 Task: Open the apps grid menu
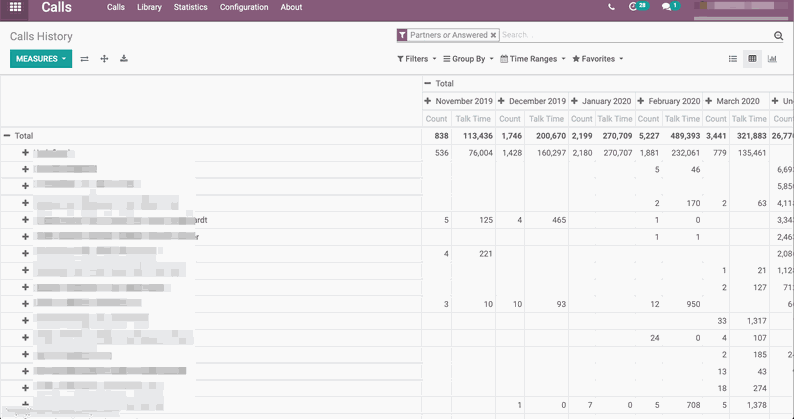[x=16, y=7]
